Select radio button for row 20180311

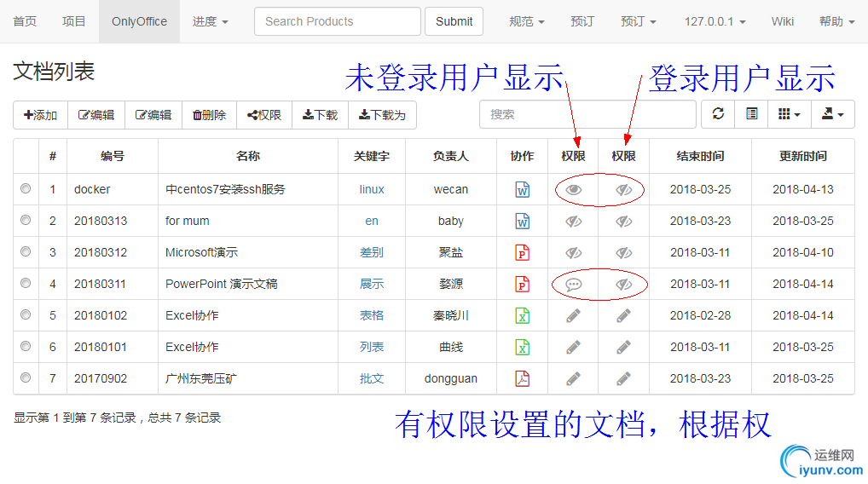(x=26, y=283)
